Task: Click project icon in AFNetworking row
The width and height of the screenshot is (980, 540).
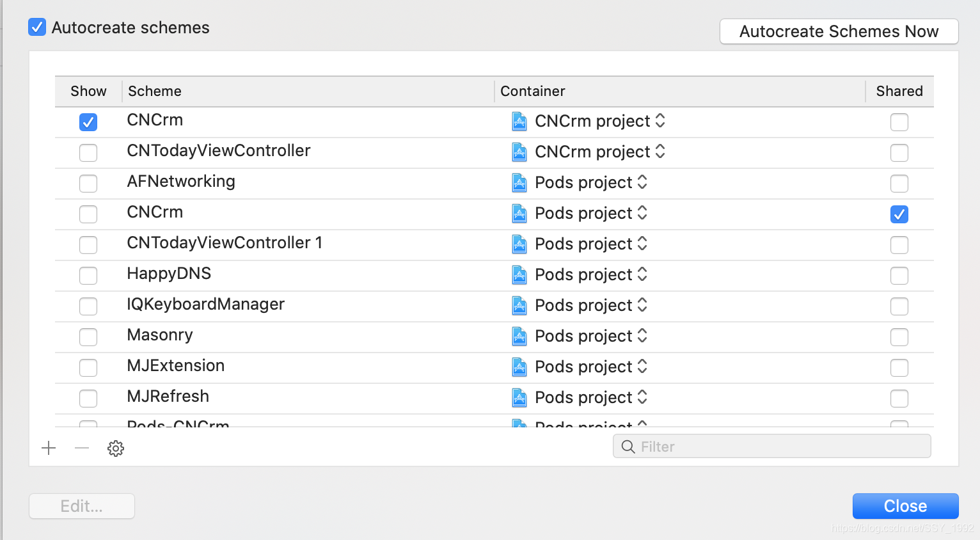Action: (519, 182)
